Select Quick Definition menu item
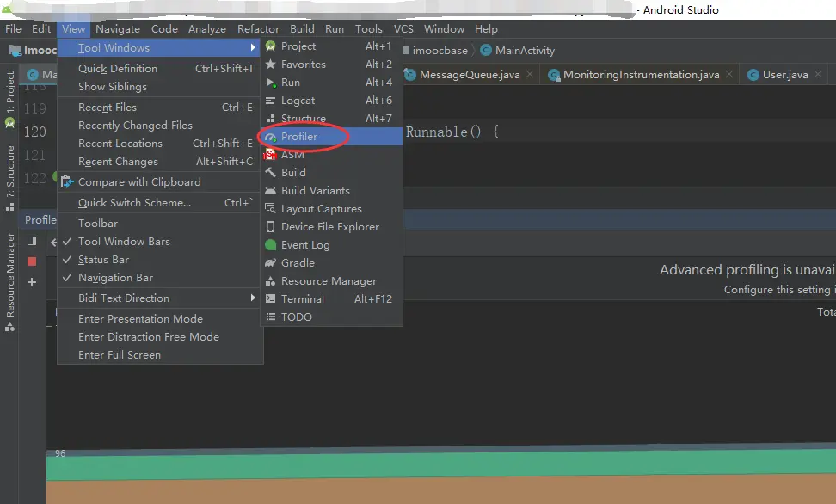Image resolution: width=836 pixels, height=504 pixels. pos(160,69)
